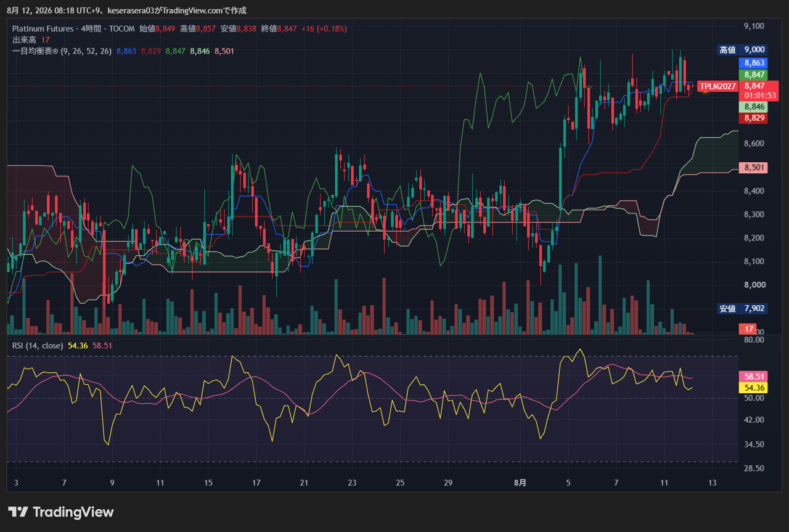Click the 42.00 RSI scale label
789x532 pixels.
tap(754, 420)
